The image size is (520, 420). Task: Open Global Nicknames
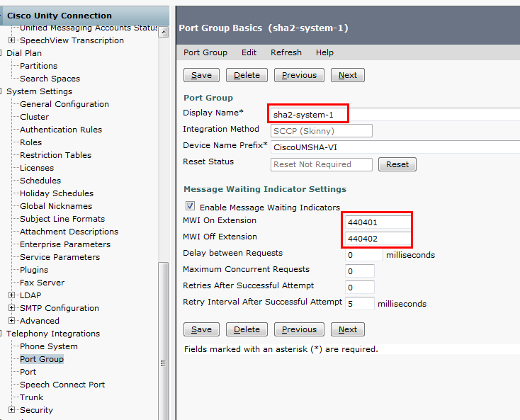56,206
